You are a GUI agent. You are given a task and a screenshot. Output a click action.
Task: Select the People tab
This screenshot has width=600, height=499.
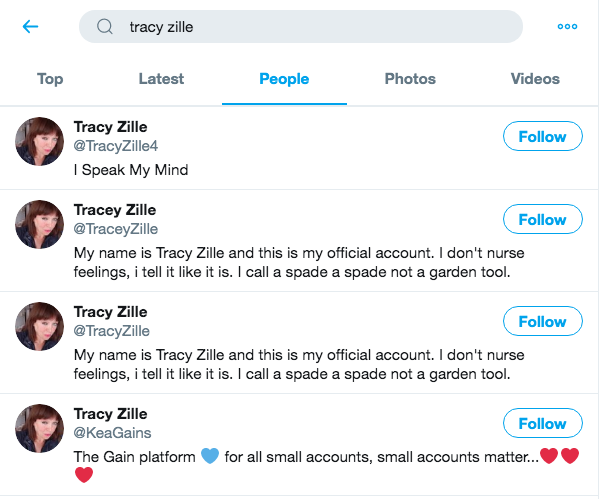(284, 79)
